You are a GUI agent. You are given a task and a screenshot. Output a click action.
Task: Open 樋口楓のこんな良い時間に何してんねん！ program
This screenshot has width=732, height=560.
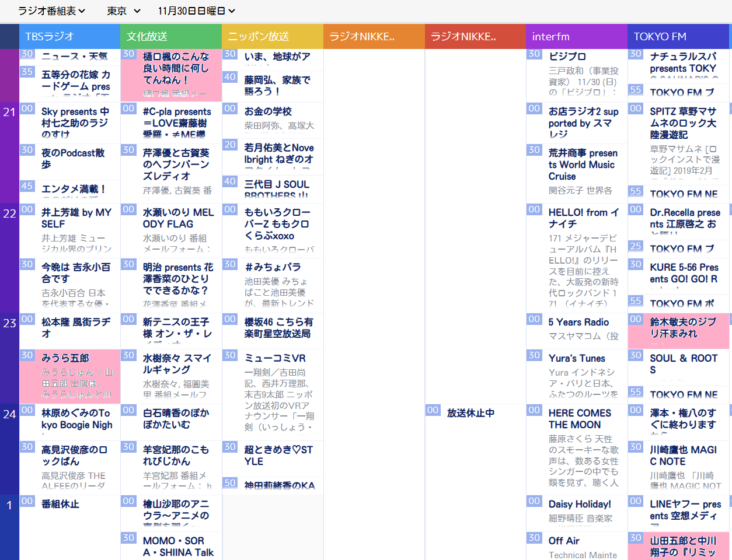click(x=175, y=68)
